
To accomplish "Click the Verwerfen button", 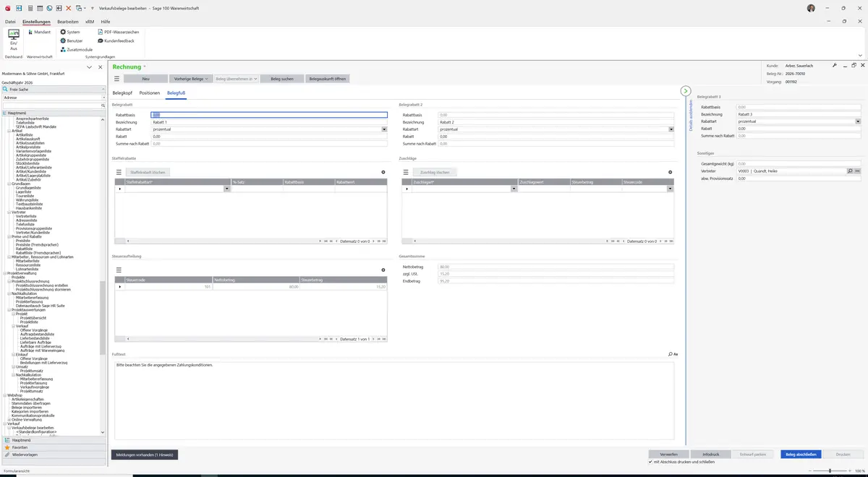I will click(669, 454).
